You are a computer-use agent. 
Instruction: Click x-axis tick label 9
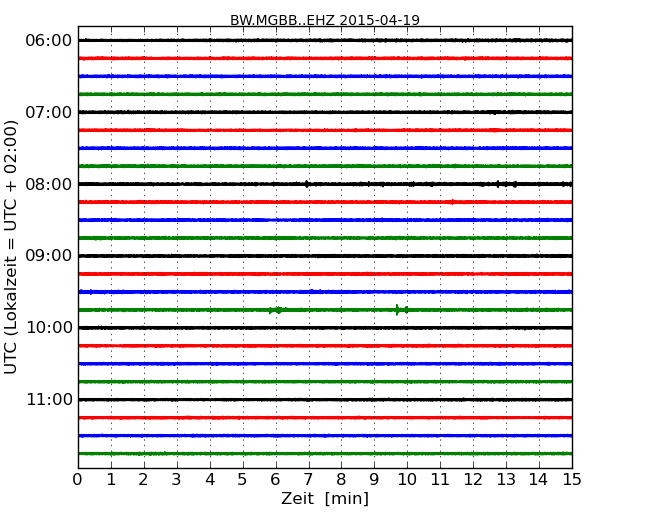pos(374,480)
